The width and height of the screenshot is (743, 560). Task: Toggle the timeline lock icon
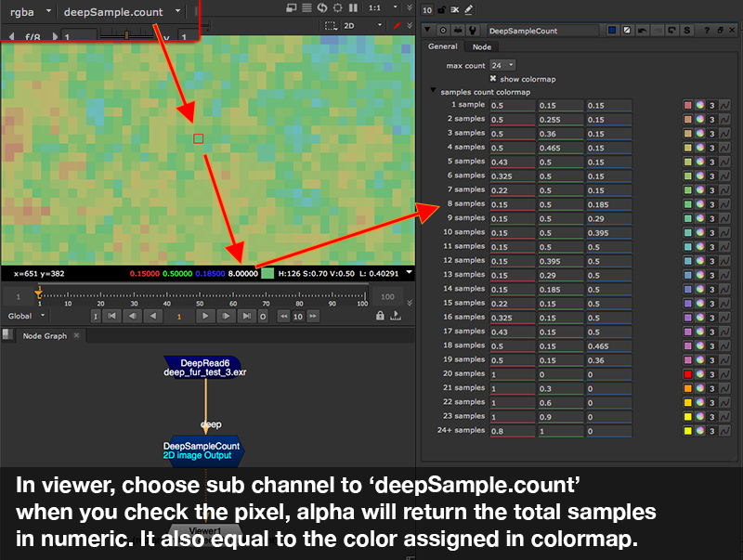pyautogui.click(x=380, y=316)
